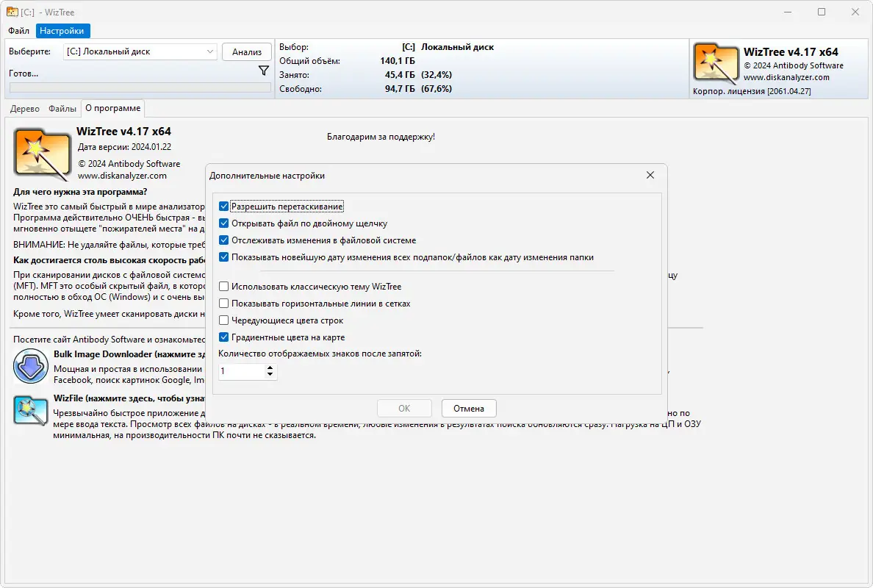This screenshot has width=873, height=588.
Task: Click the OK button in dialog
Action: 404,408
